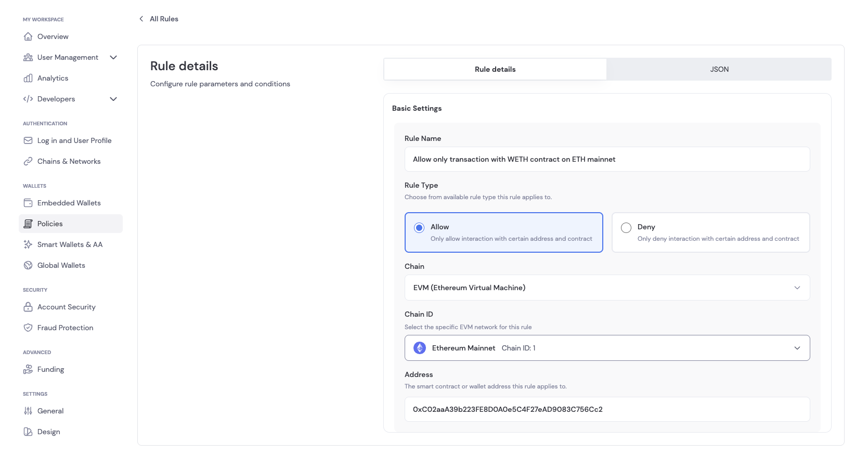Open the Chain ID network dropdown
Screen dimensions: 868x468
tap(607, 348)
